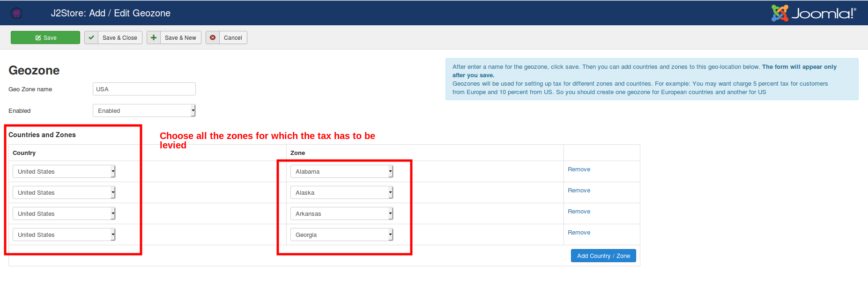Click the Countries and Zones heading

(42, 135)
